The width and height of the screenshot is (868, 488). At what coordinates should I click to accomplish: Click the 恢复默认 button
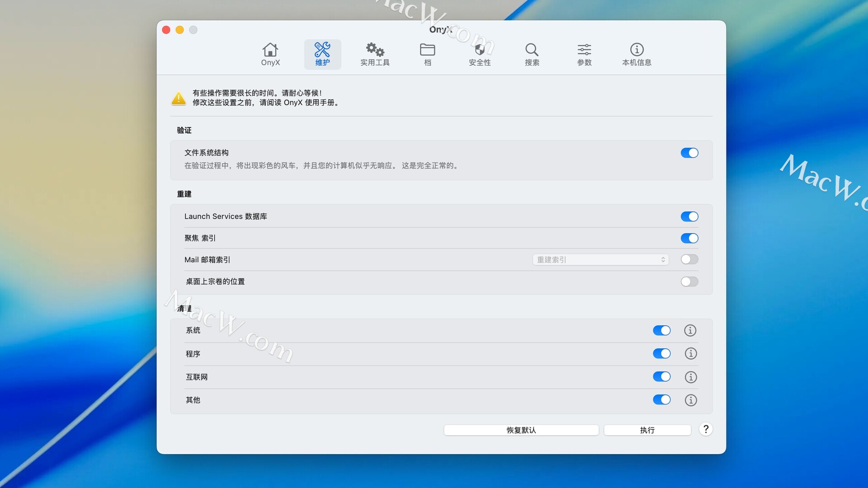tap(521, 430)
